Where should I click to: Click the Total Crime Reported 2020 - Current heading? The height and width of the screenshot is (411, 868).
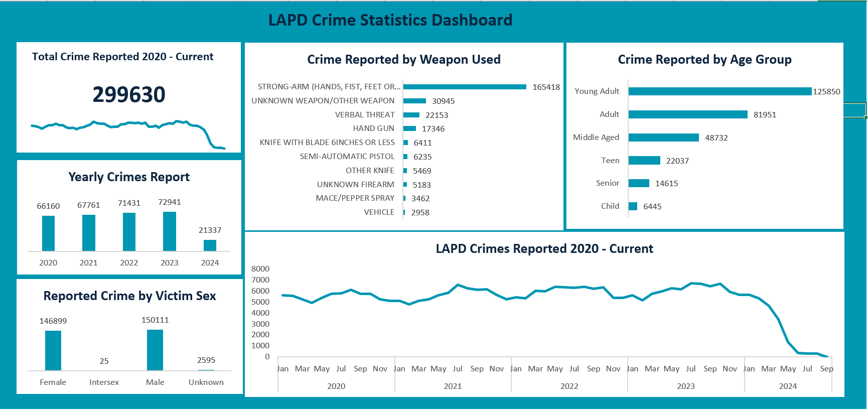coord(122,57)
